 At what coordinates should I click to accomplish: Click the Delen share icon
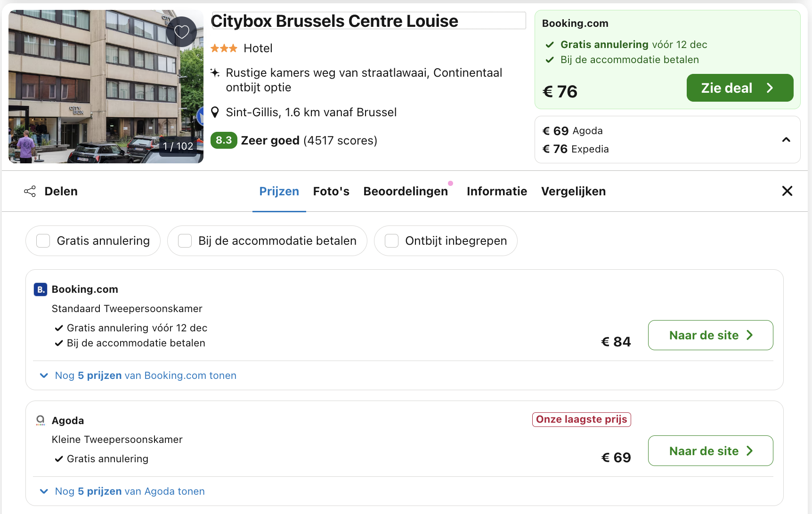30,191
